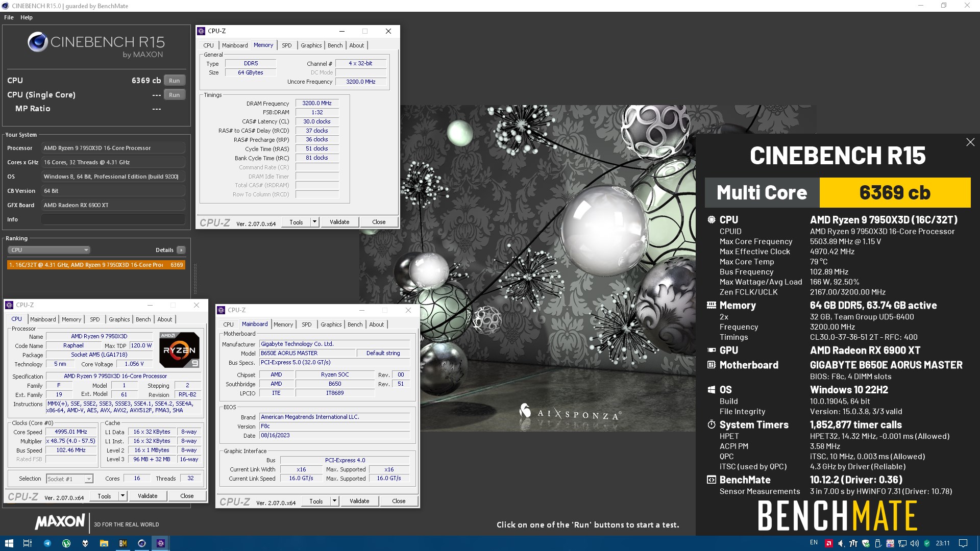Expand Tools dropdown arrow in Memory CPU-Z
Viewport: 980px width, 551px height.
click(315, 222)
